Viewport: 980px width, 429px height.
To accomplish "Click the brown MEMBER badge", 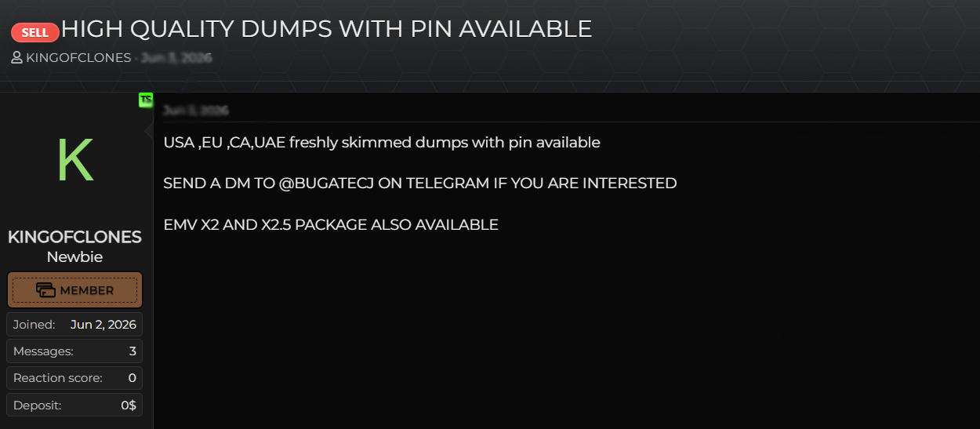I will pyautogui.click(x=74, y=290).
